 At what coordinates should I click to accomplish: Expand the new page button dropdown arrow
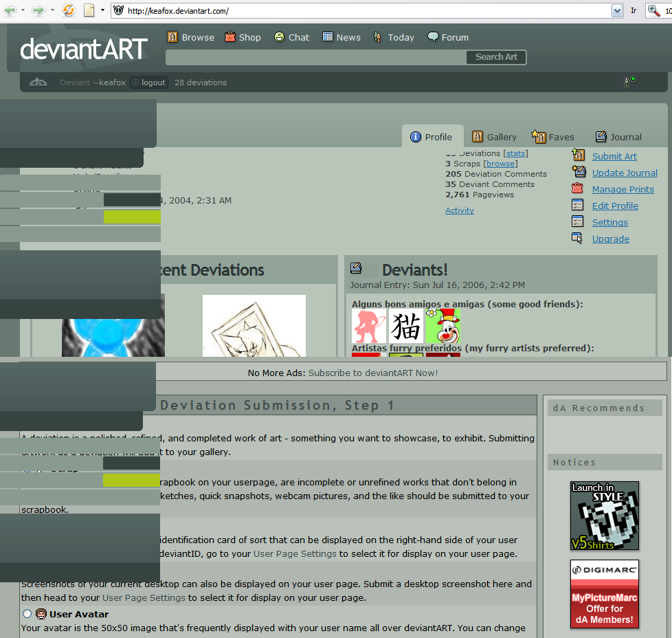click(x=102, y=10)
